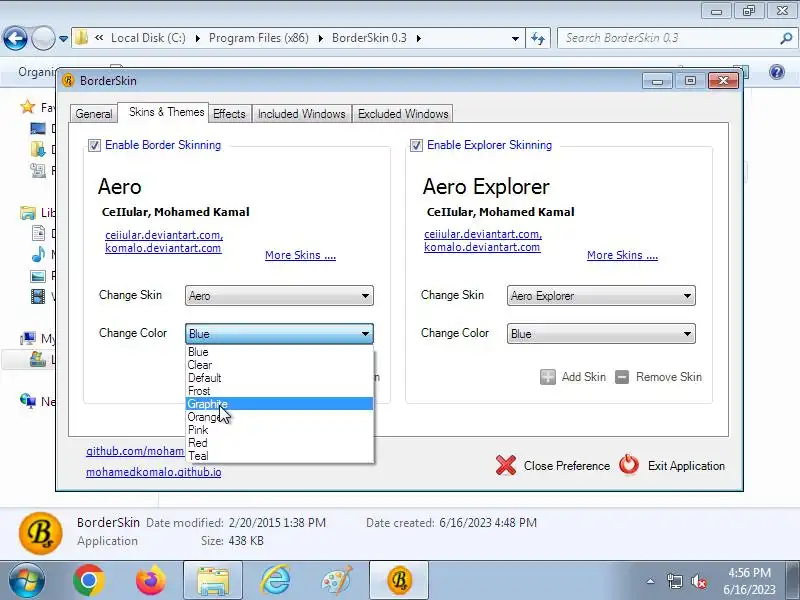800x600 pixels.
Task: Click Network icon in Explorer sidebar
Action: [28, 401]
